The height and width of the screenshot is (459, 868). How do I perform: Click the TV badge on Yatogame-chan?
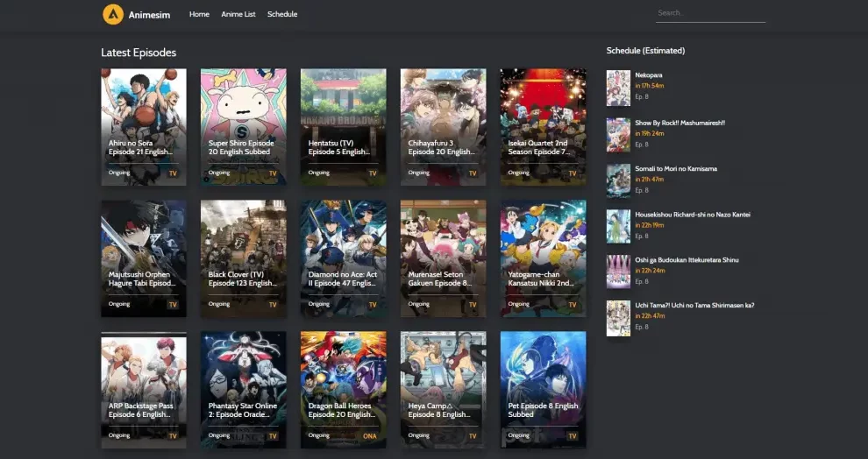(x=573, y=305)
